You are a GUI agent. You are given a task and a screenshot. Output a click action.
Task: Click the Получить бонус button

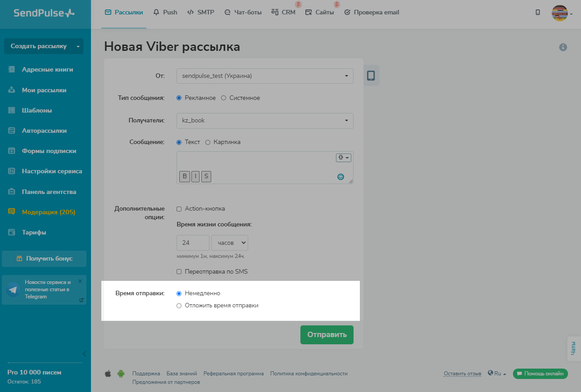(x=44, y=259)
